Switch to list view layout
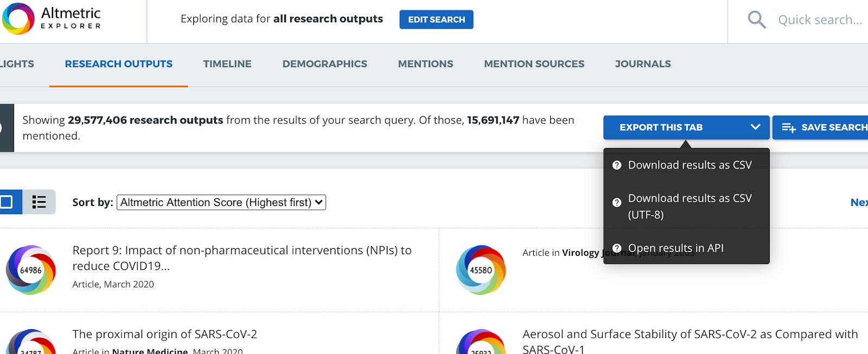The width and height of the screenshot is (868, 354). [x=39, y=202]
